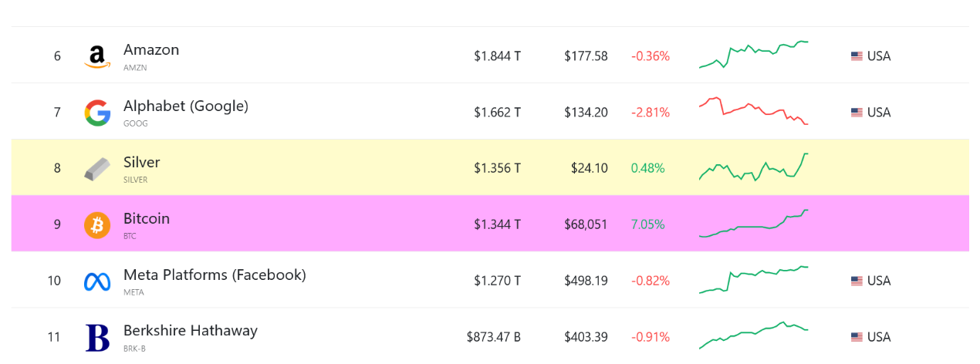The width and height of the screenshot is (980, 364).
Task: Click rank number 10
Action: coord(54,281)
